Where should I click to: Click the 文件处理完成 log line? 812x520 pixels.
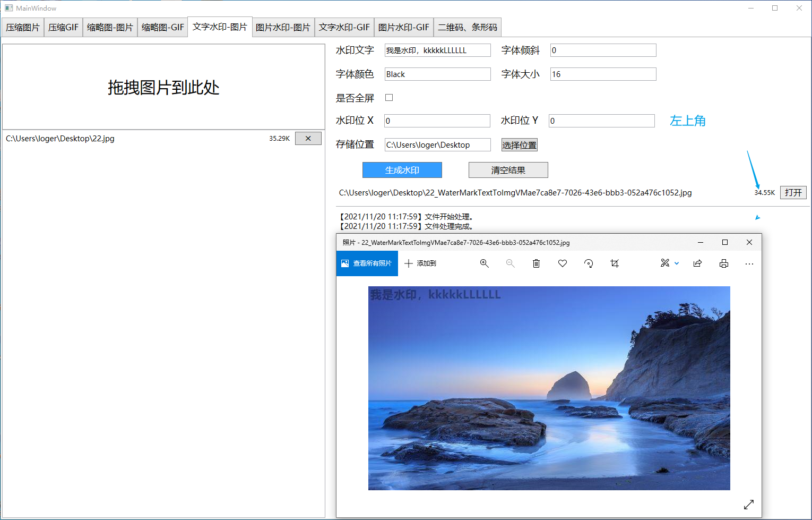(x=406, y=226)
